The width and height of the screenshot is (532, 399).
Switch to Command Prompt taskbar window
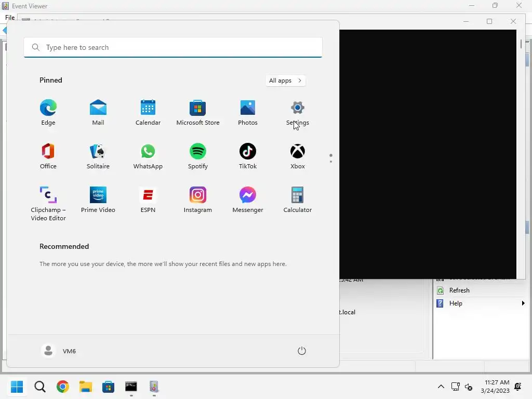131,387
